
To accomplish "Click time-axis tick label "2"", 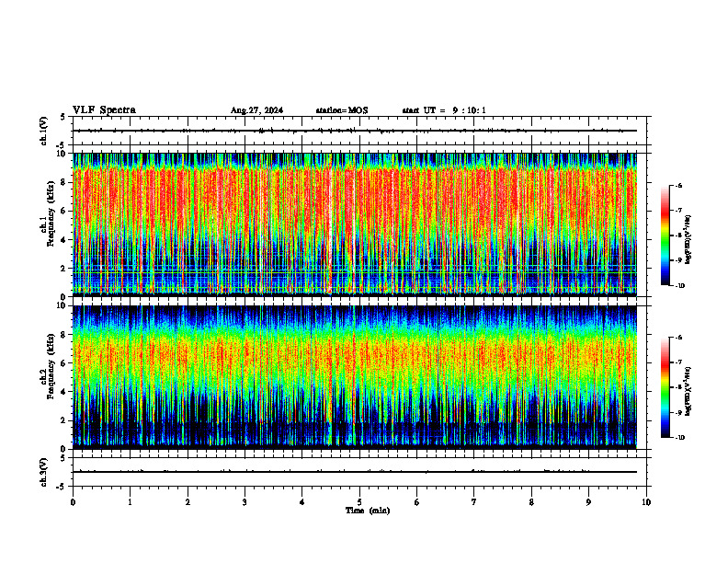I will coord(188,502).
